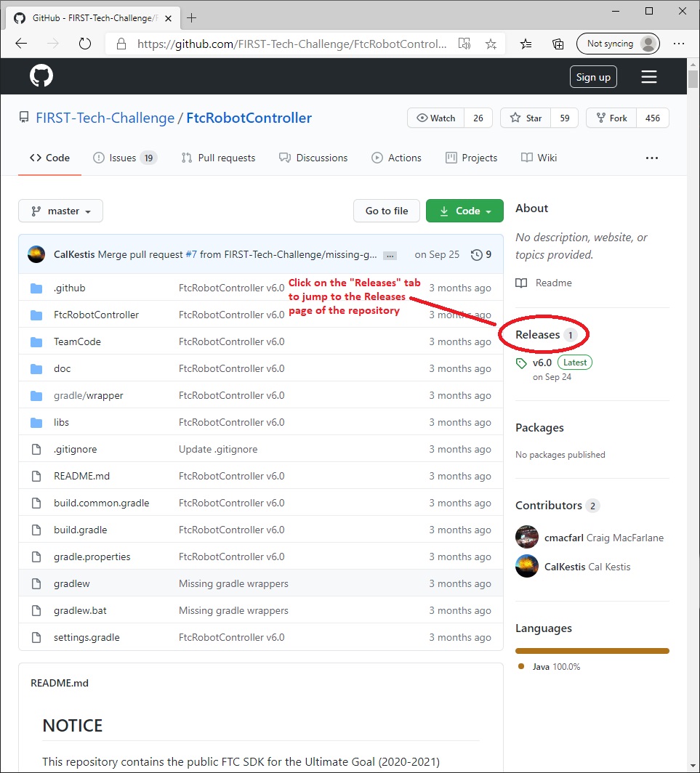Open the green Code dropdown

tap(464, 211)
